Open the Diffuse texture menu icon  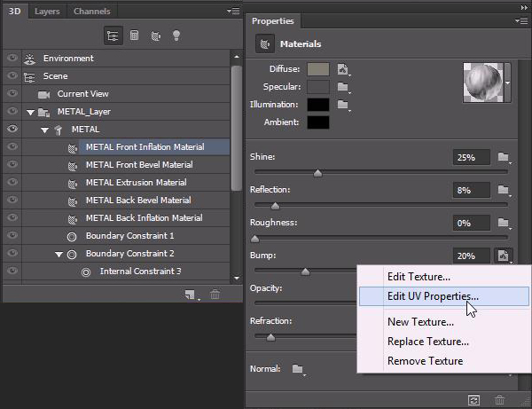pyautogui.click(x=343, y=69)
